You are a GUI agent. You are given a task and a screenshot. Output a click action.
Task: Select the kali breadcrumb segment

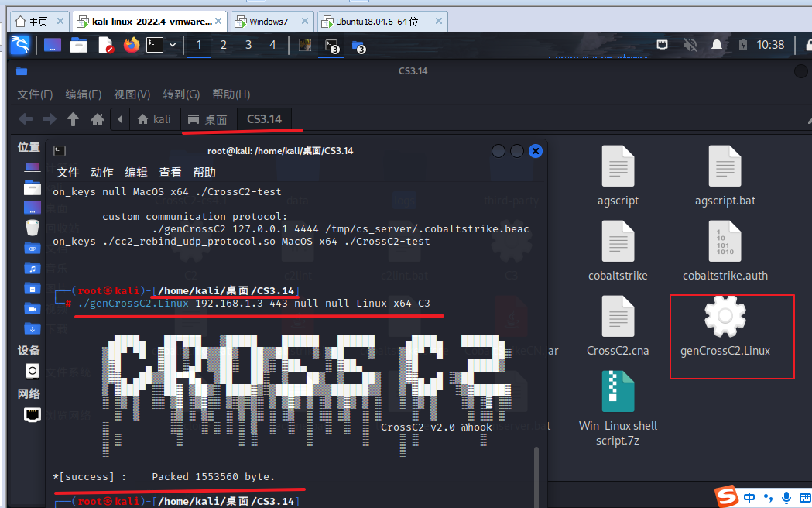154,119
